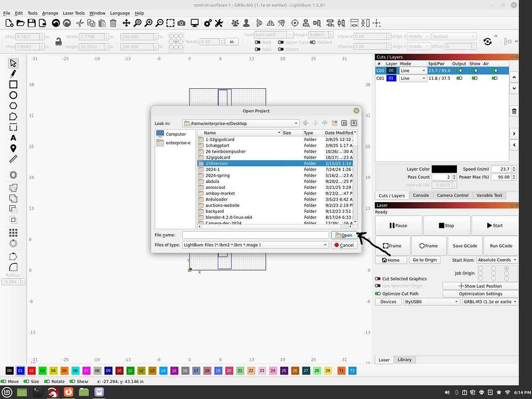Pick the red 02 color swatch
Viewport: 532px width, 399px height.
coord(31,370)
